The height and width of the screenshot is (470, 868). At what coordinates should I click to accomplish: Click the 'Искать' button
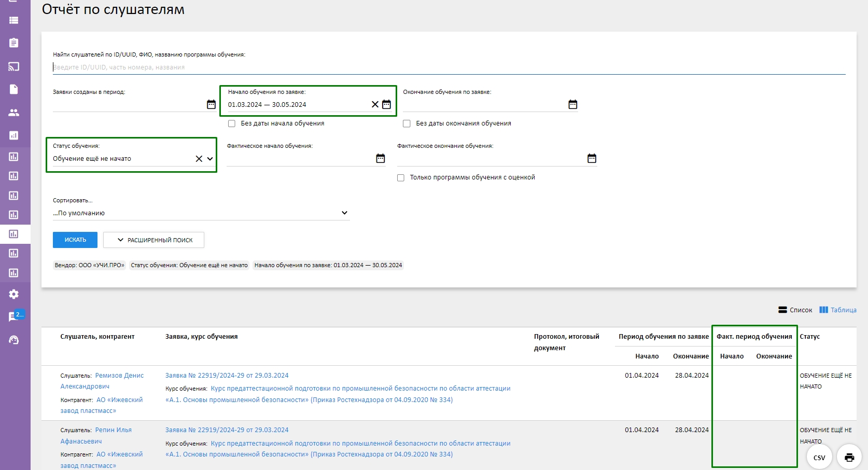75,240
